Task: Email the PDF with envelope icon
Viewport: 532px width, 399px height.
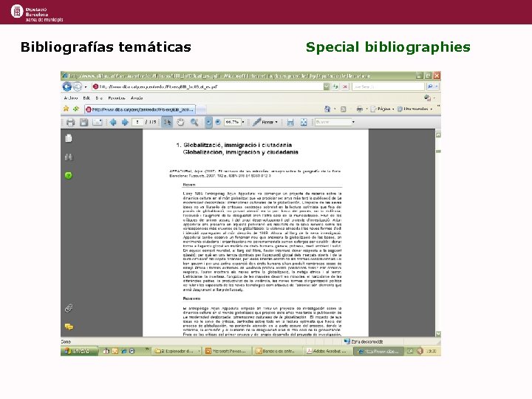Action: pos(97,122)
